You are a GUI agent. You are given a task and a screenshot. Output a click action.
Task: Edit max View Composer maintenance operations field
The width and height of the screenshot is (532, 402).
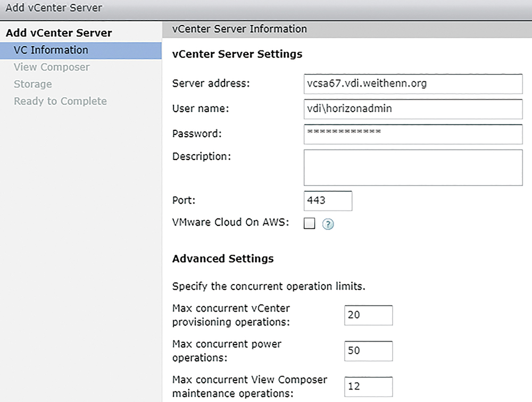pyautogui.click(x=368, y=387)
